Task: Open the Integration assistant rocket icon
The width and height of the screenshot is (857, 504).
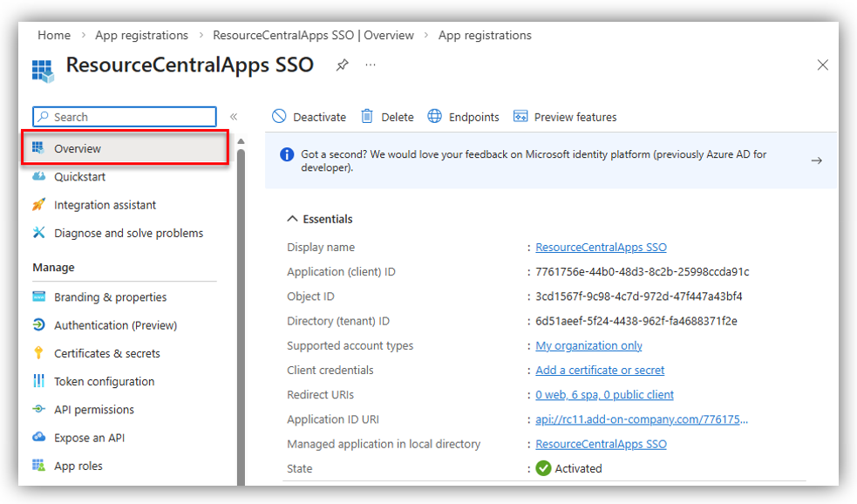Action: coord(38,205)
